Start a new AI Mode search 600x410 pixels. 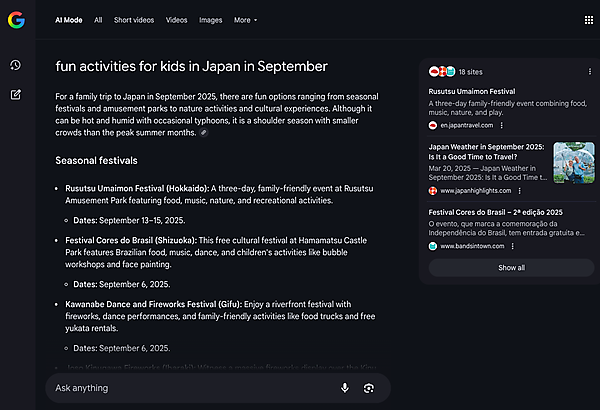click(16, 95)
